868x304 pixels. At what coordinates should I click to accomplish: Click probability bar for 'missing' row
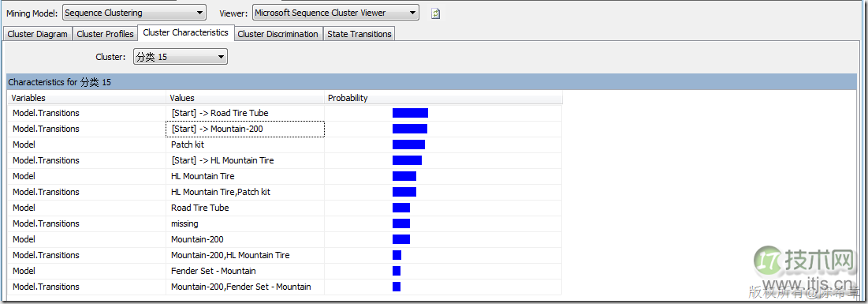(401, 223)
